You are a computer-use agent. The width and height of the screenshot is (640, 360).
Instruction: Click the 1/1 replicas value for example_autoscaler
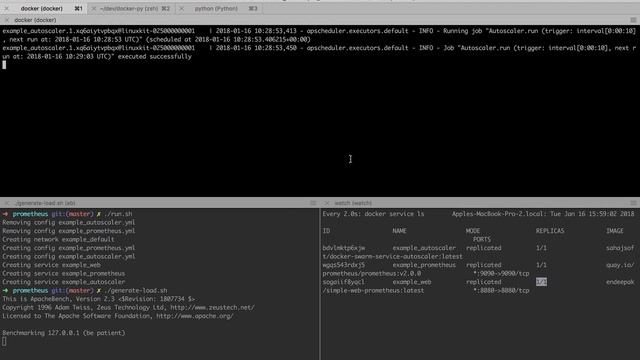[x=541, y=248]
